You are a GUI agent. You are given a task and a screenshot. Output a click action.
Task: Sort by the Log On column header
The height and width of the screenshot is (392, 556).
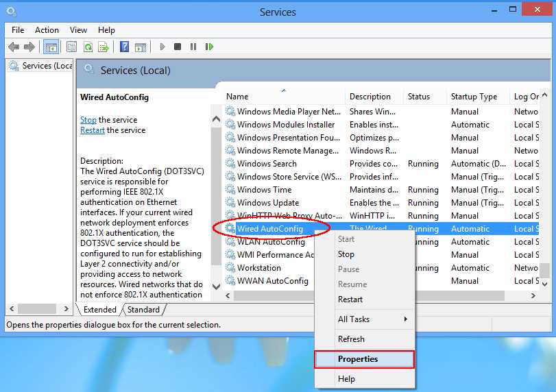(x=526, y=97)
